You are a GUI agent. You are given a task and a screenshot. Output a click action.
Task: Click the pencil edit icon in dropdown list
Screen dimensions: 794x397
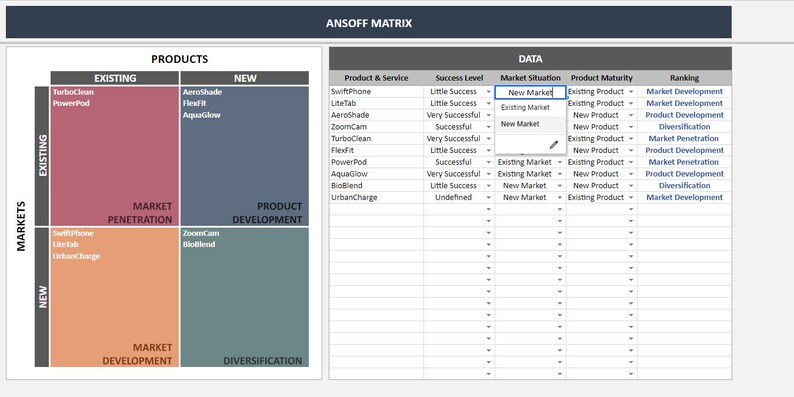click(553, 145)
